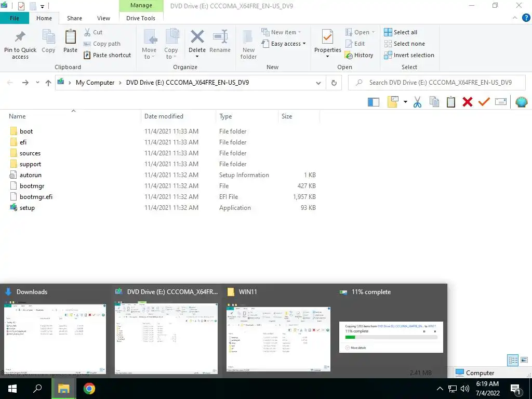The height and width of the screenshot is (399, 532).
Task: Refresh the current folder
Action: tap(334, 83)
